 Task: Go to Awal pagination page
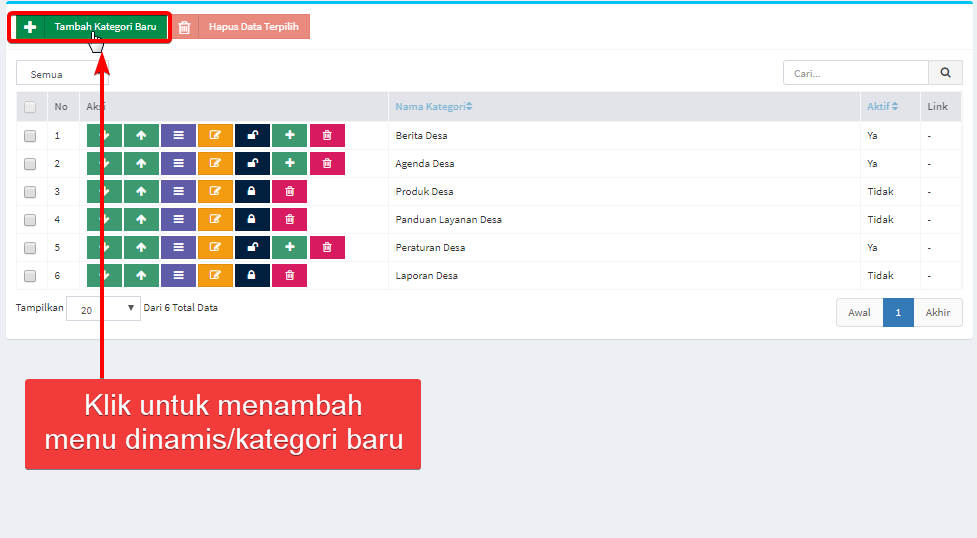click(x=859, y=312)
